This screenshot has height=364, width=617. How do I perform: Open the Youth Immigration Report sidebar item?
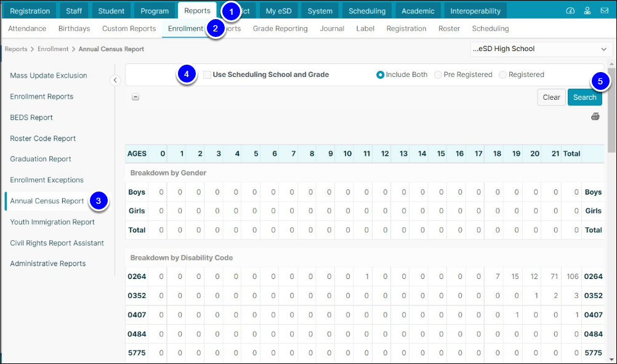52,222
